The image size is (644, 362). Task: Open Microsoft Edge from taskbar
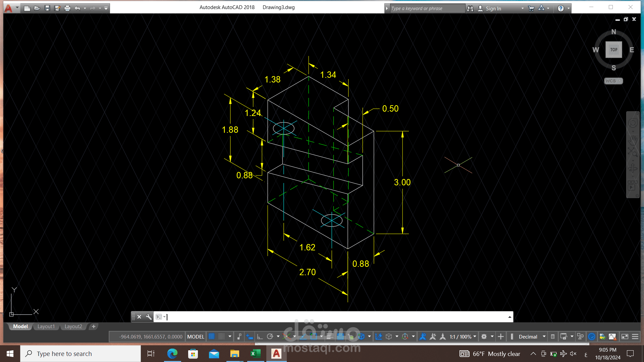[172, 354]
